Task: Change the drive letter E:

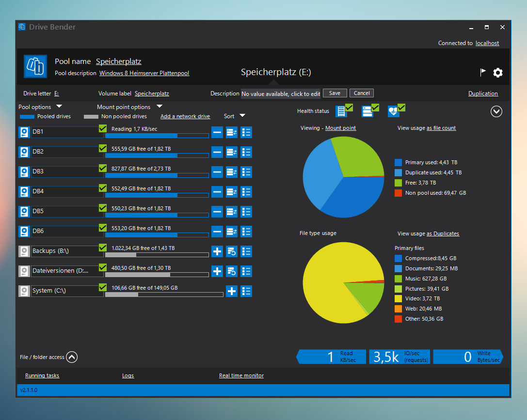Action: tap(56, 93)
